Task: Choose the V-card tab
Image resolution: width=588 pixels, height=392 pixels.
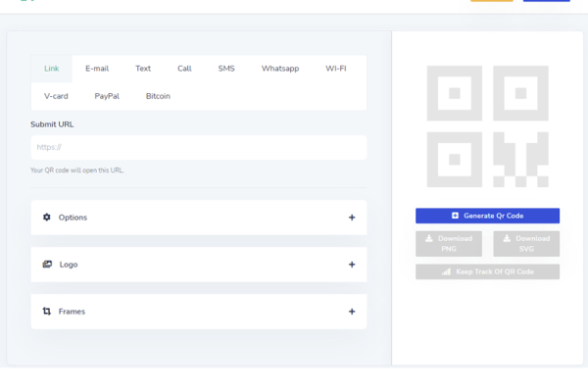Action: point(56,96)
